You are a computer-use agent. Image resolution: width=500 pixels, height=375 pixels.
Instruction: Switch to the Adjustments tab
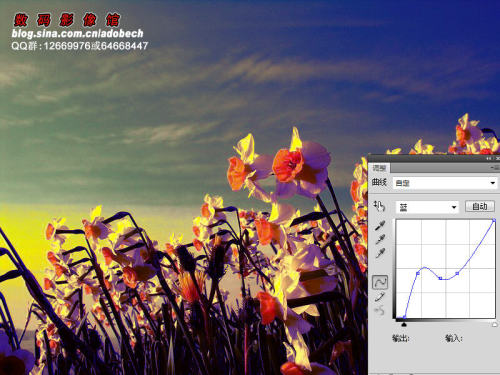click(x=379, y=168)
